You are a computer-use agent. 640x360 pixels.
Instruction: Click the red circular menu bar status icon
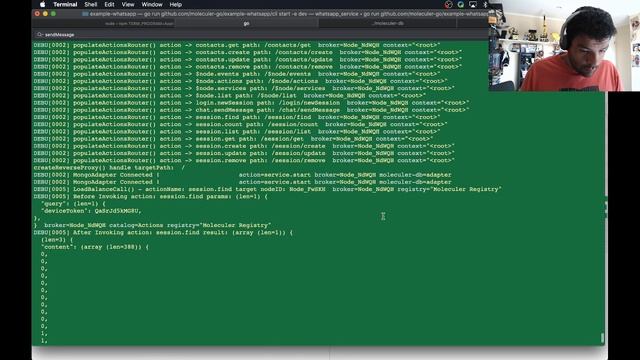pos(449,4)
